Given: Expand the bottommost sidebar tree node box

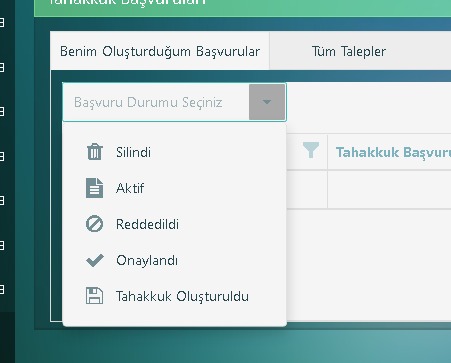Looking at the screenshot, I should (x=2, y=289).
